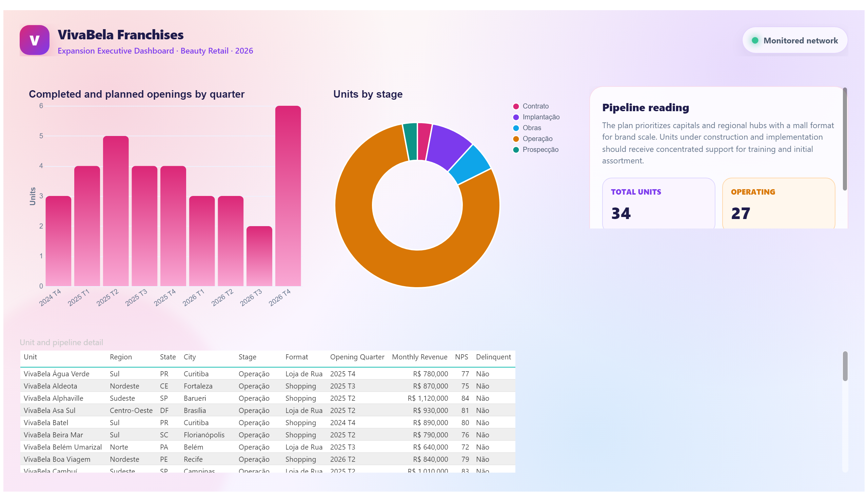Select the VivaBela Alphaville row
This screenshot has height=495, width=868.
coord(268,398)
